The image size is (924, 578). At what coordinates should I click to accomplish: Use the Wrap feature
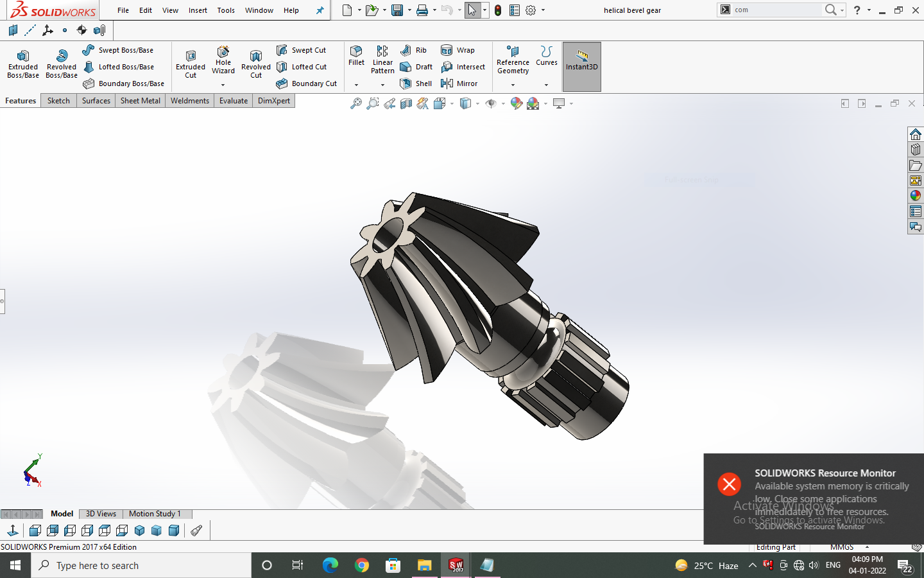pos(458,50)
